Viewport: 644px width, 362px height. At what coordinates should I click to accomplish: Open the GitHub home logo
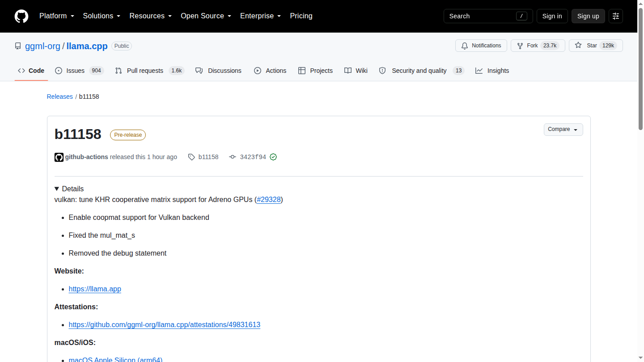(x=21, y=16)
